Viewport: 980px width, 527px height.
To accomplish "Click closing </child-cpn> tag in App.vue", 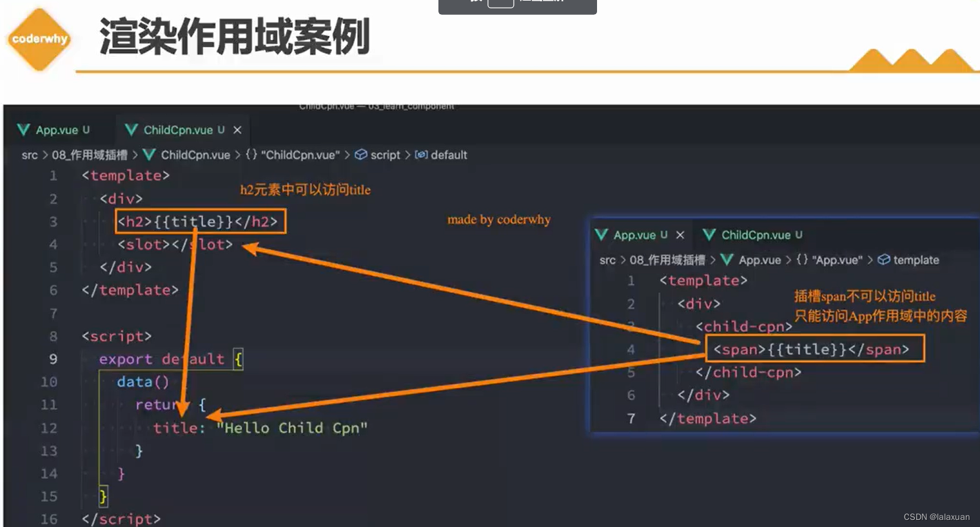I will 749,372.
